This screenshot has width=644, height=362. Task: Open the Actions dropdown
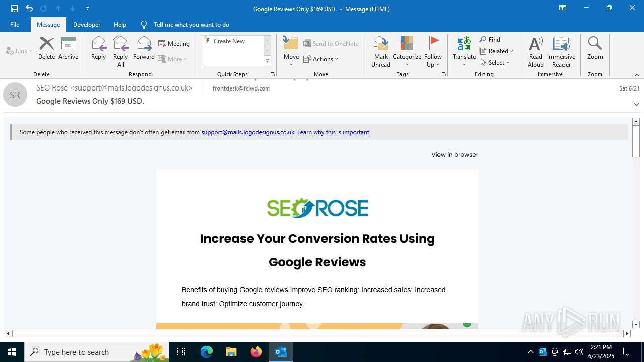pos(321,59)
